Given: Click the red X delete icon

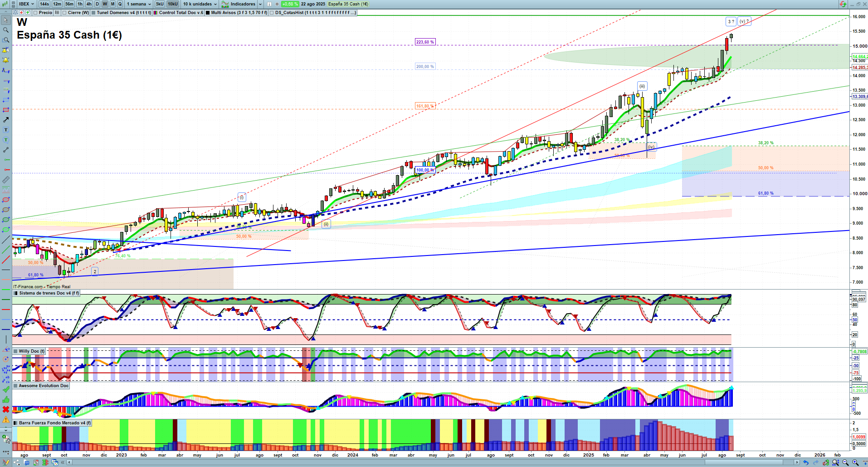Looking at the screenshot, I should tap(6, 409).
